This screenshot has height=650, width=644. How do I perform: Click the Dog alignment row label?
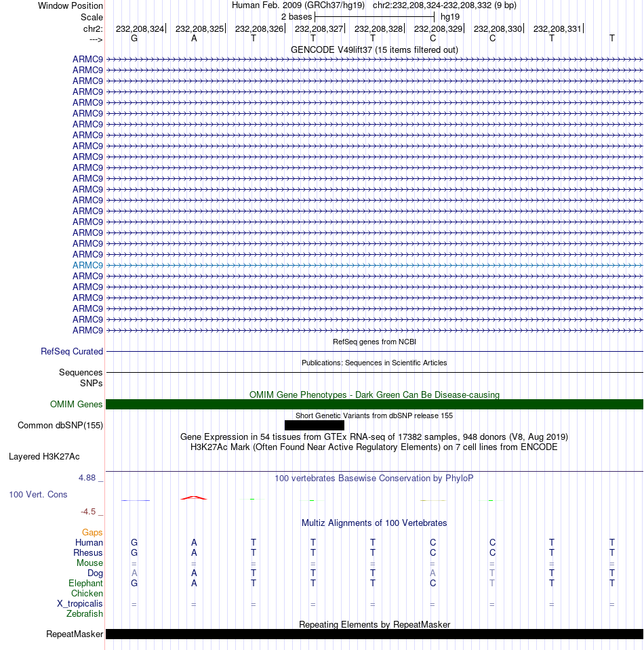[x=95, y=573]
